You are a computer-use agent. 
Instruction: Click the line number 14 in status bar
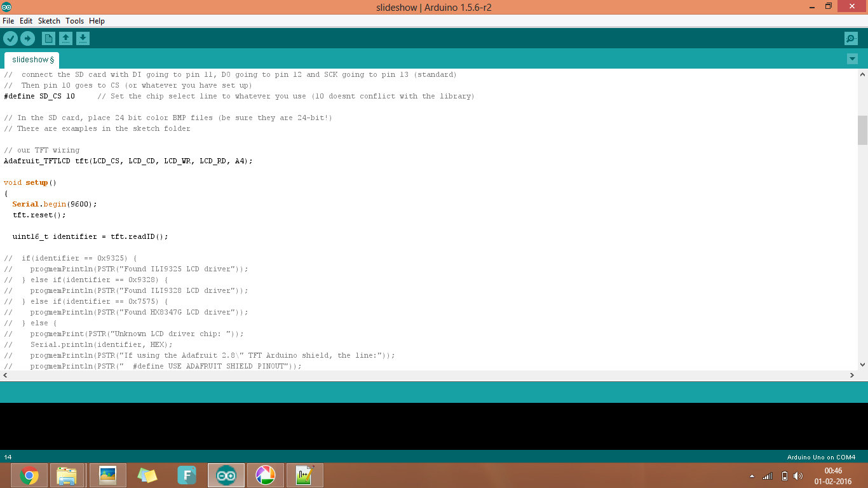pos(8,457)
